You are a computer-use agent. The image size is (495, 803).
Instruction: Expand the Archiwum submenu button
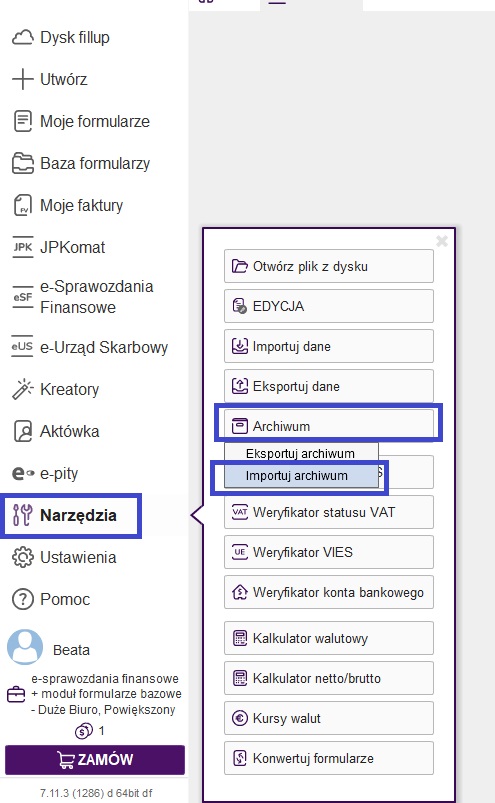(x=329, y=426)
